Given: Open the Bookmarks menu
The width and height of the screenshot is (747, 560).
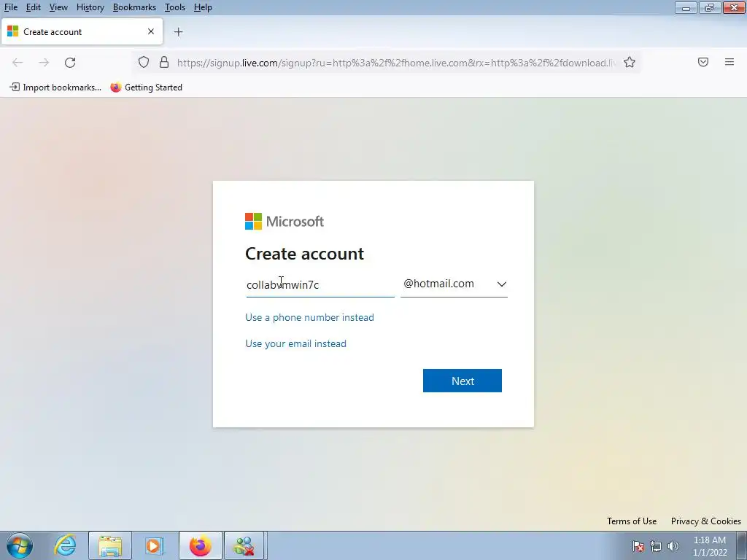Looking at the screenshot, I should pos(134,7).
